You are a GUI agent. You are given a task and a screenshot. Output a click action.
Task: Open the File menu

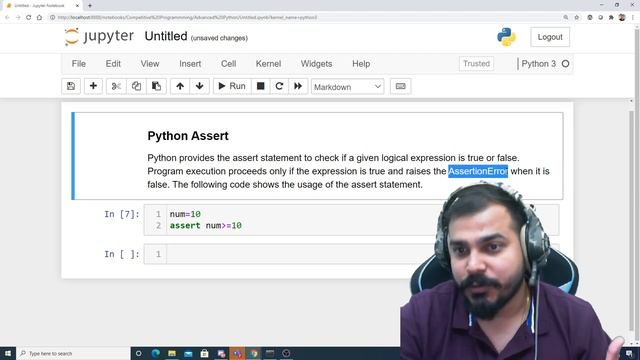79,64
